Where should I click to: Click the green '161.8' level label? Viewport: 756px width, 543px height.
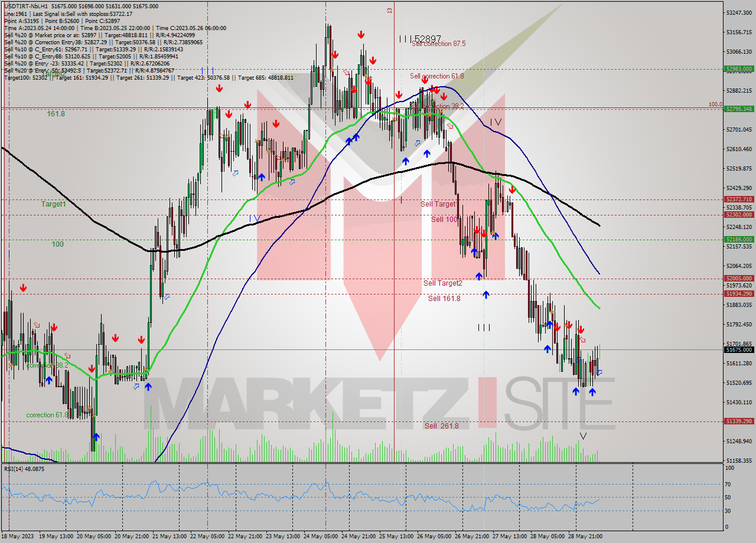(56, 113)
